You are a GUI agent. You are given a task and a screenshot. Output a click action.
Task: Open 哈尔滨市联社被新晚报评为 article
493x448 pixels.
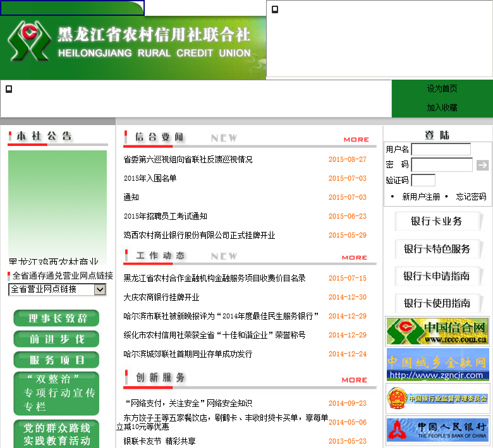[x=221, y=316]
